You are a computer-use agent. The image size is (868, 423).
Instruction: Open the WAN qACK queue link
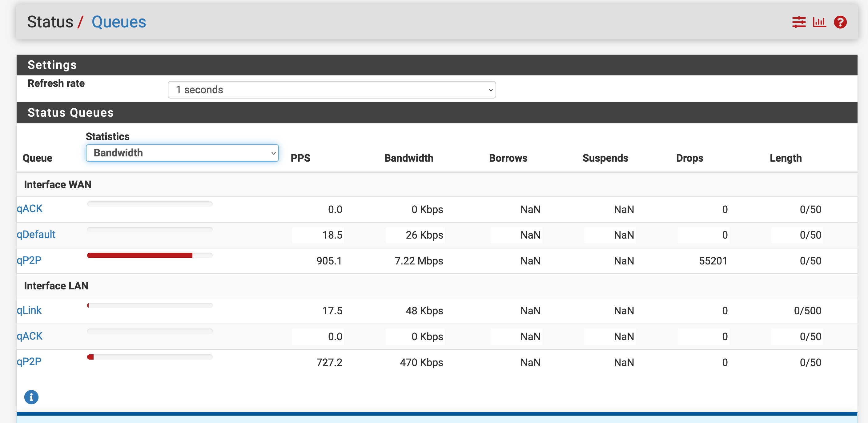[30, 209]
